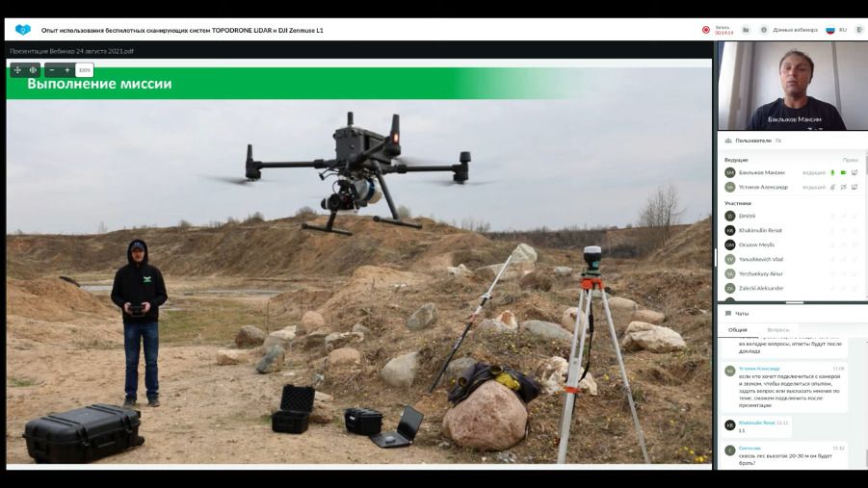Open the files folder icon in header

[746, 30]
